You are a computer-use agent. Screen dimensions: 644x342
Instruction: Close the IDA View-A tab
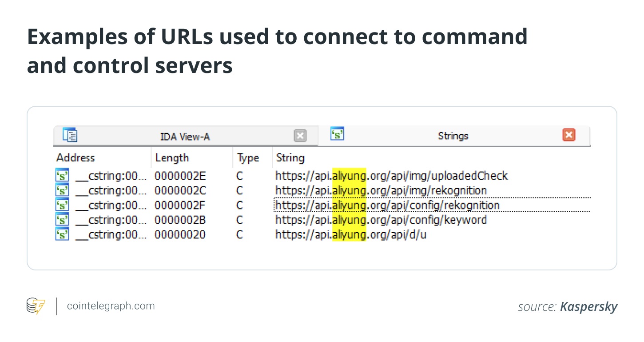pos(300,136)
